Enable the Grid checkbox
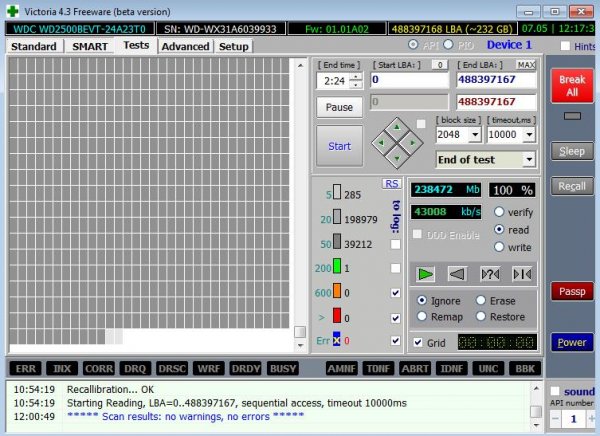The image size is (600, 436). click(x=416, y=343)
